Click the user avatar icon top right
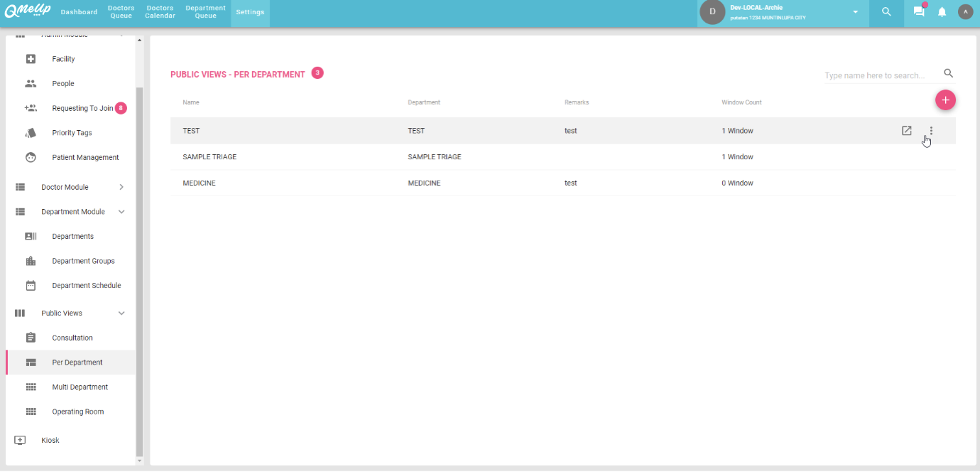This screenshot has height=472, width=980. [x=965, y=12]
